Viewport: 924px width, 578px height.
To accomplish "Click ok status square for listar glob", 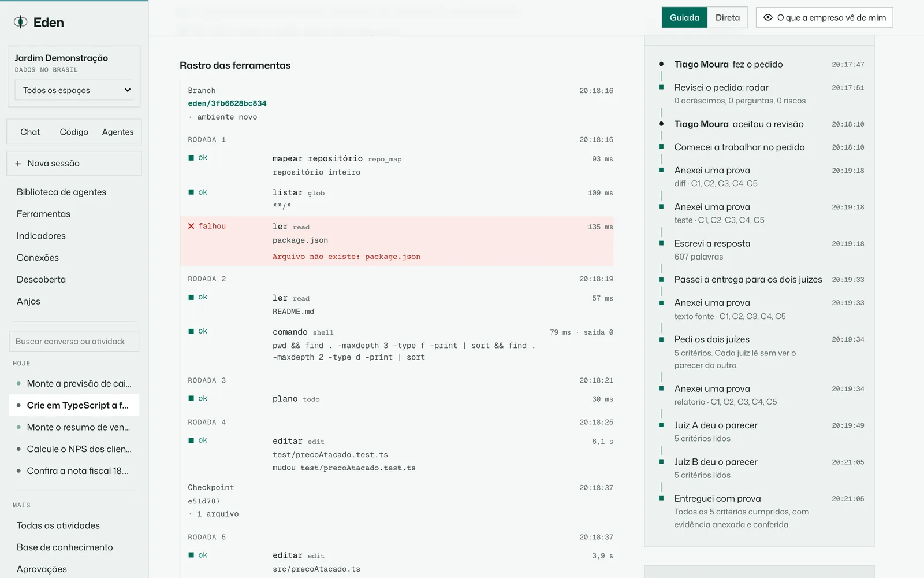I will pyautogui.click(x=191, y=192).
